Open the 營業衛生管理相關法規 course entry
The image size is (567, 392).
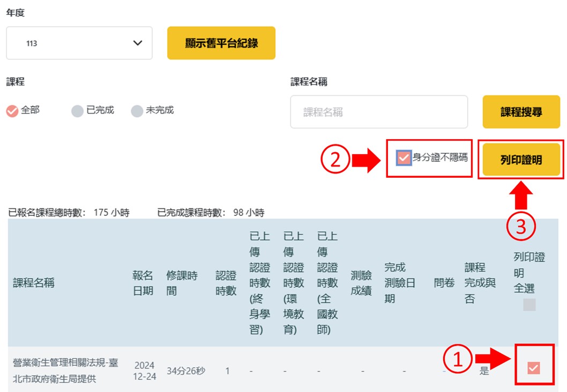(x=65, y=370)
